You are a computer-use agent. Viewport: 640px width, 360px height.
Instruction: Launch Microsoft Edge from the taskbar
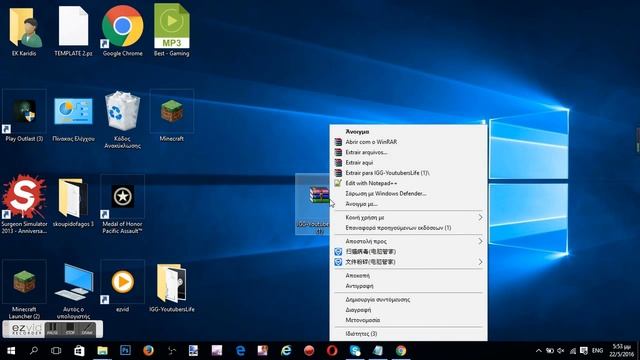(x=240, y=351)
